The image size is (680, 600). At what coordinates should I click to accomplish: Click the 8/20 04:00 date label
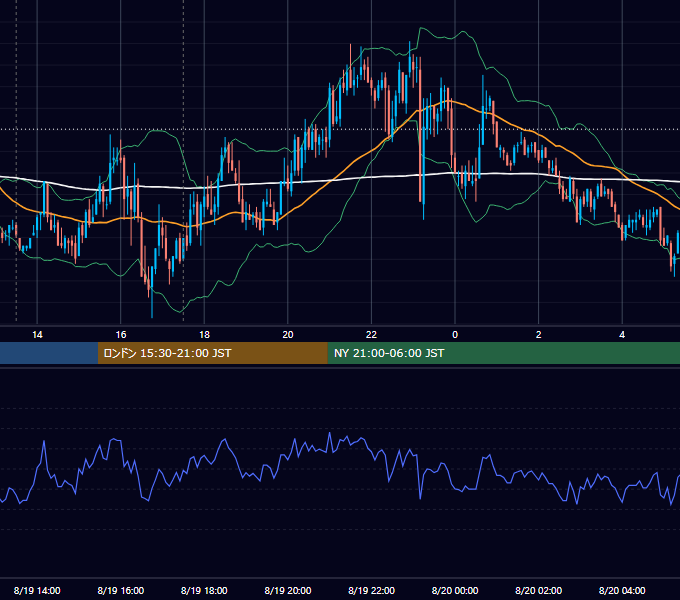(622, 590)
